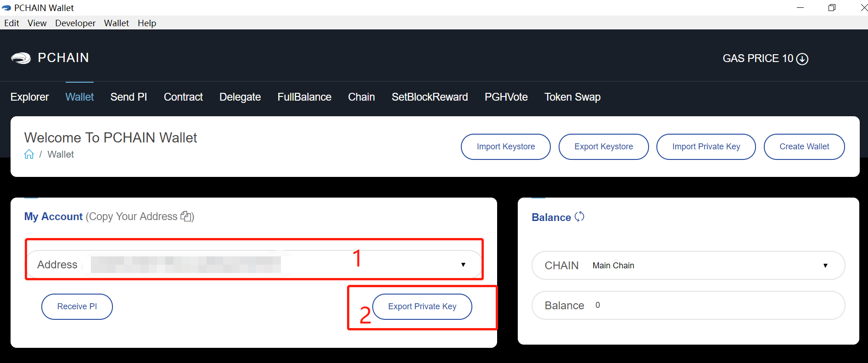Viewport: 868px width, 363px height.
Task: Click PCHAIN Wallet title bar app icon
Action: pos(6,8)
